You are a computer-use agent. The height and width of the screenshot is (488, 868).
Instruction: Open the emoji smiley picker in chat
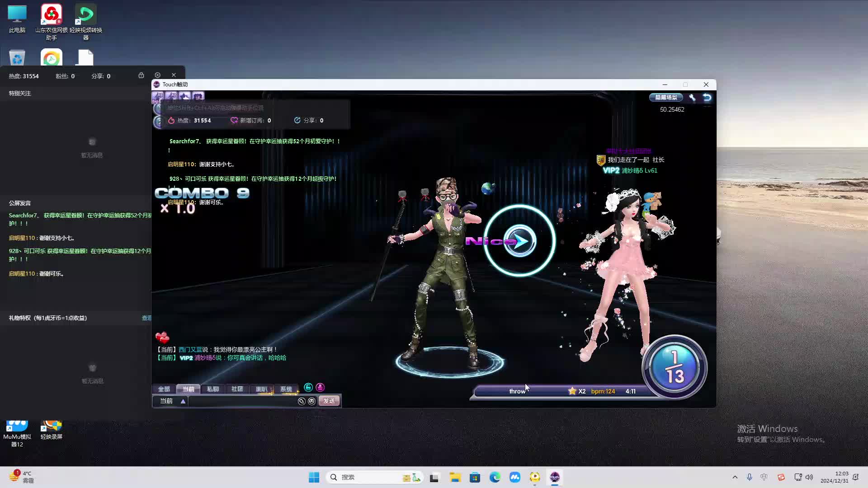(311, 401)
